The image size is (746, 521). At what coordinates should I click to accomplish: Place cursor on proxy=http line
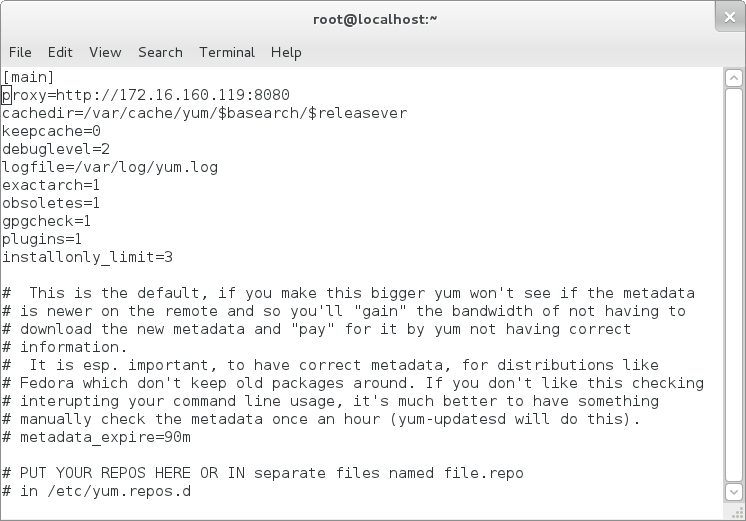click(x=146, y=95)
